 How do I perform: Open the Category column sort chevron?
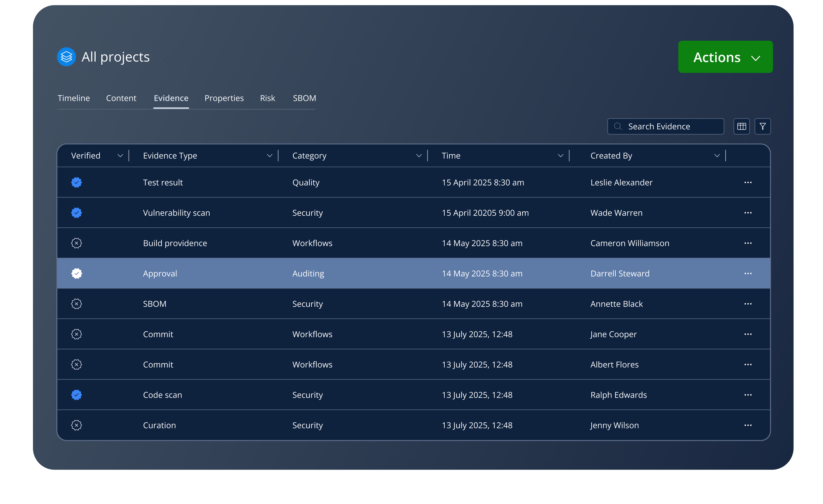click(419, 156)
